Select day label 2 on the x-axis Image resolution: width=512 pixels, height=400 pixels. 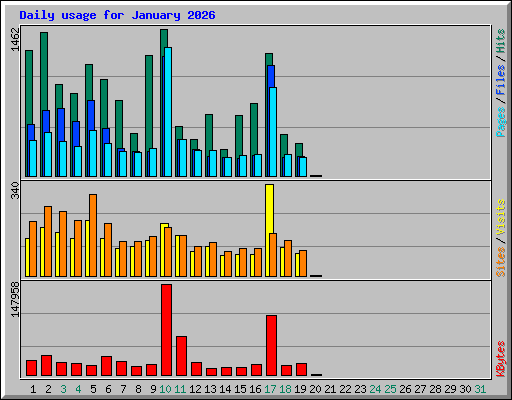point(48,389)
